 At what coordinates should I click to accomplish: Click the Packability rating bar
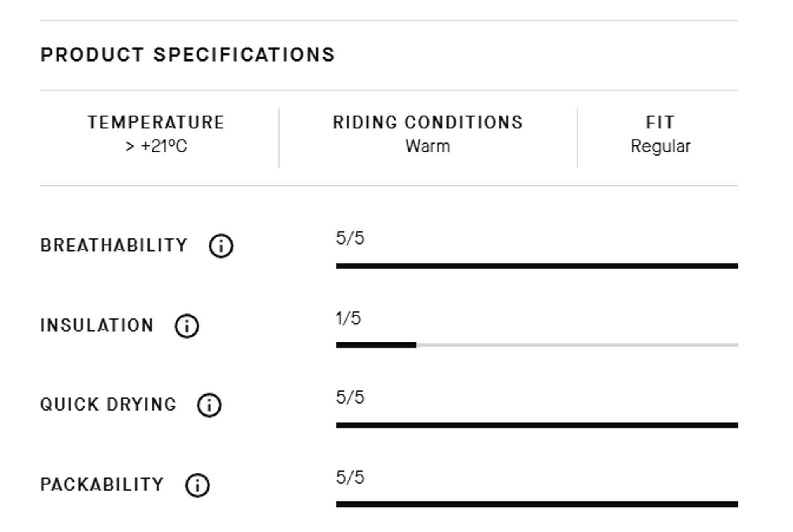537,504
